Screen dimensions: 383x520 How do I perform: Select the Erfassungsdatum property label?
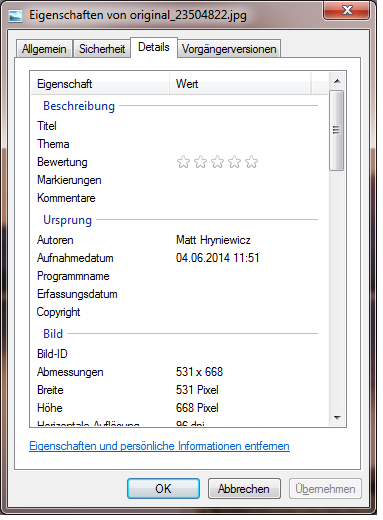coord(77,294)
